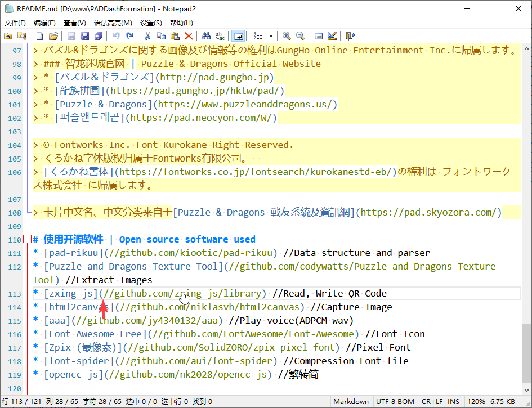
Task: Click the UTF-8 BOM encoding status entry
Action: pyautogui.click(x=395, y=402)
